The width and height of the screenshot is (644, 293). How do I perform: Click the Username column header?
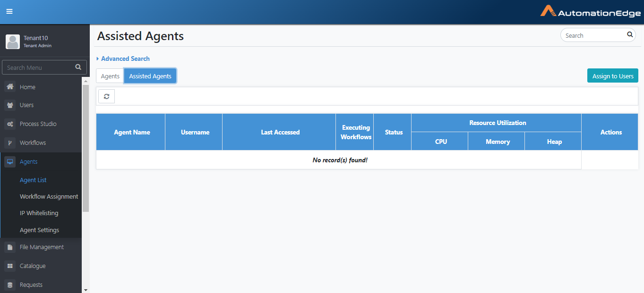pos(195,132)
